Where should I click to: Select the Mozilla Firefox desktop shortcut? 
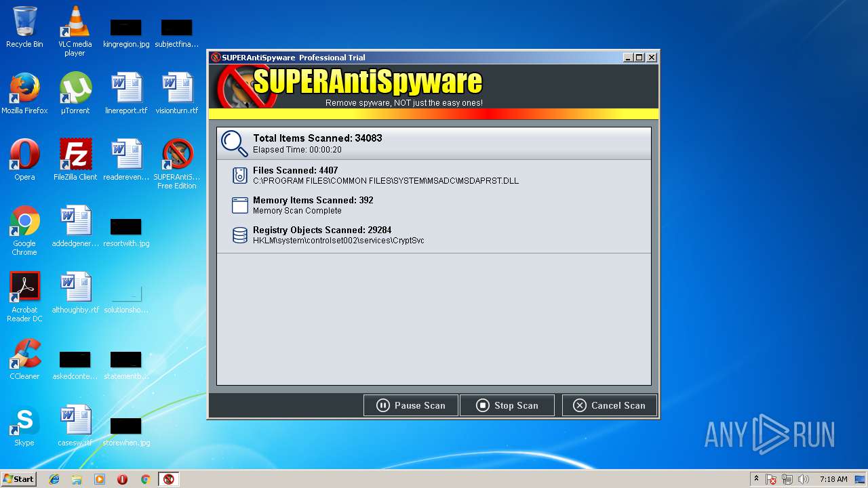tap(24, 94)
